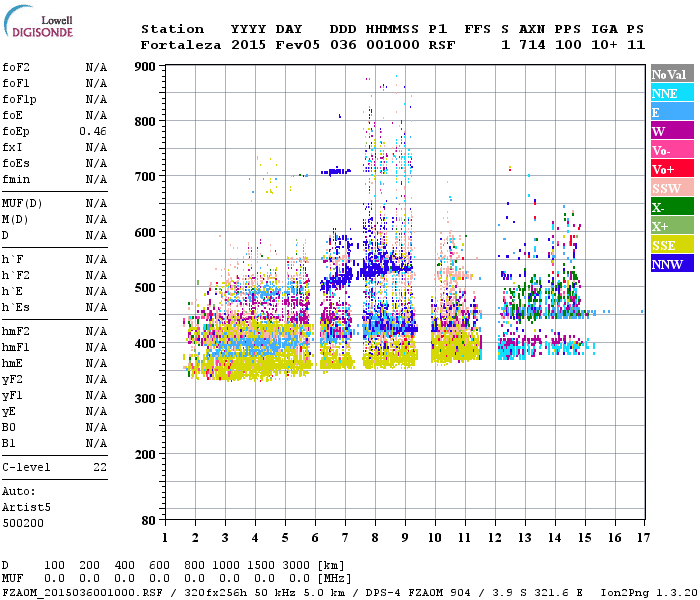Click the AXN value 714
The image size is (700, 600).
[x=532, y=45]
